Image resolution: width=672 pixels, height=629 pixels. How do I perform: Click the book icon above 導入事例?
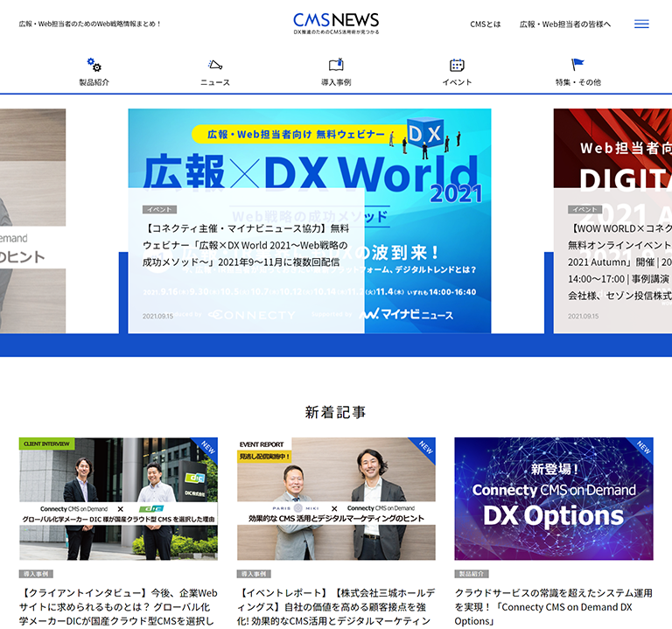pyautogui.click(x=336, y=64)
